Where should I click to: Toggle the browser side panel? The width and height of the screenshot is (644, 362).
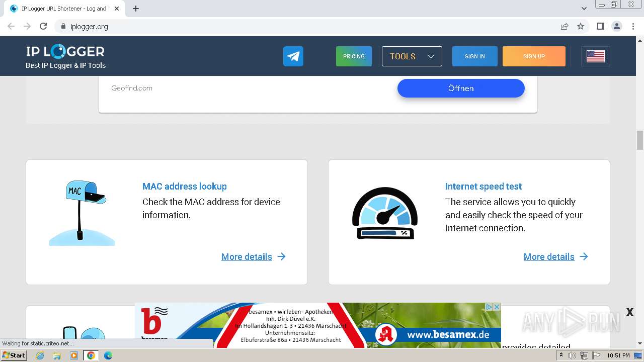601,26
